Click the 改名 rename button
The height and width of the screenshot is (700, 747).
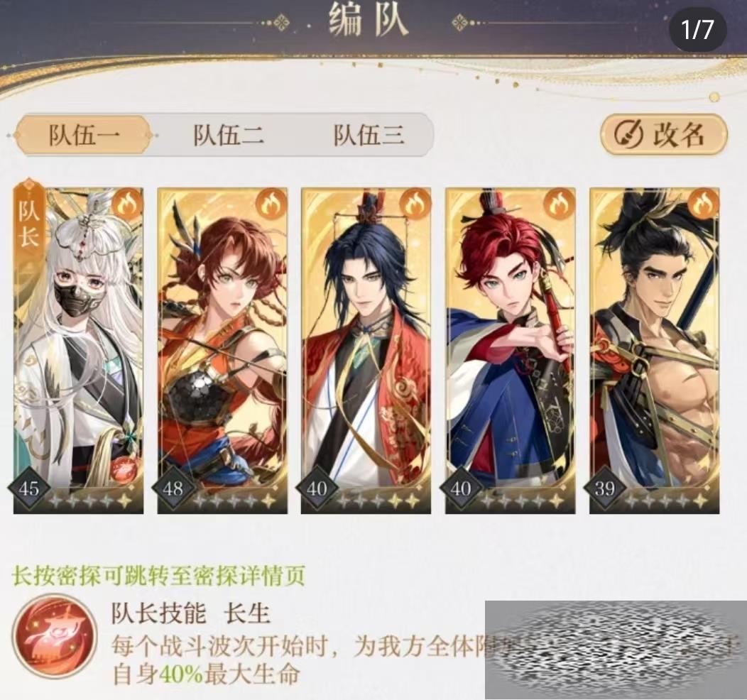coord(664,135)
